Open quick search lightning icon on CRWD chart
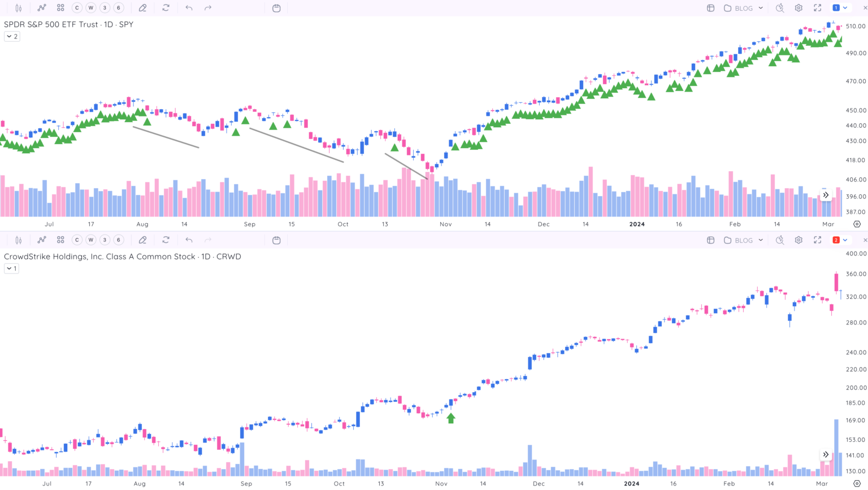 click(780, 240)
